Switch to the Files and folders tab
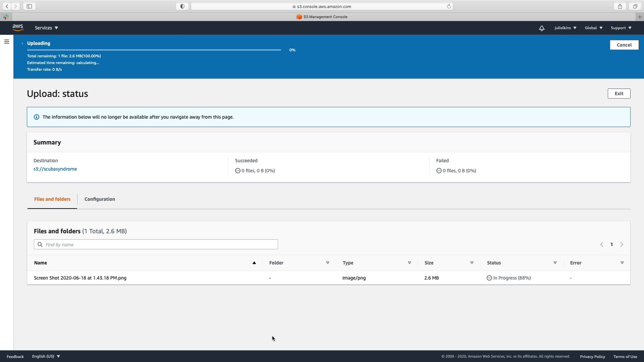The height and width of the screenshot is (362, 644). 52,199
